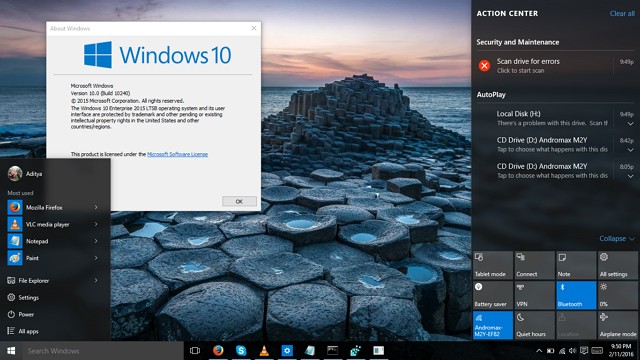Image resolution: width=640 pixels, height=360 pixels.
Task: Open VLC cone icon on taskbar
Action: click(264, 351)
